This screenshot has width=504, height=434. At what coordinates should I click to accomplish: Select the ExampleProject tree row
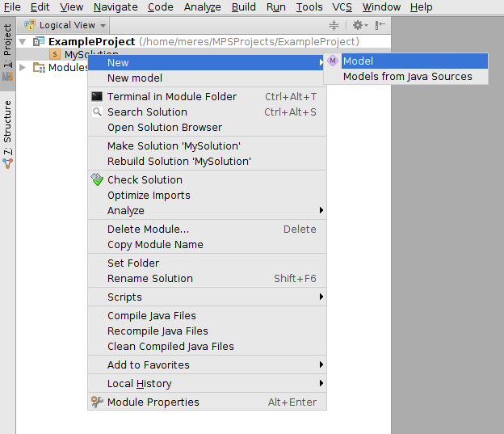pos(204,41)
